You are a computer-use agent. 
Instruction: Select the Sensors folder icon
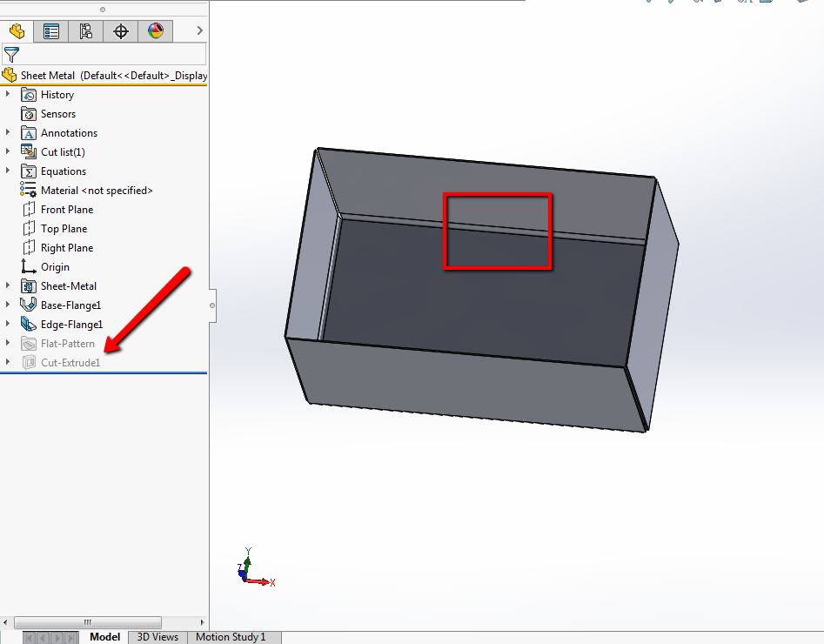[x=29, y=114]
